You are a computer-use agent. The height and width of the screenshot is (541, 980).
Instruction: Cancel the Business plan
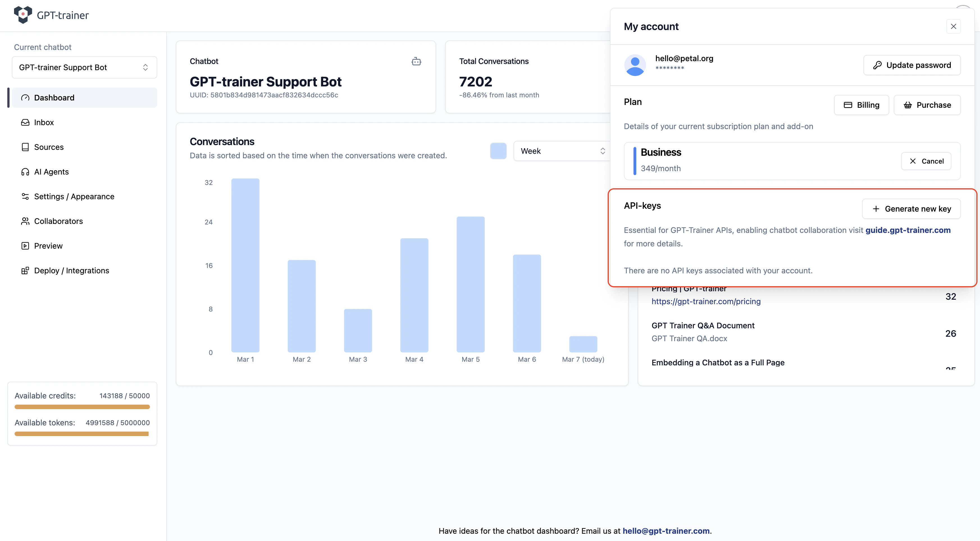click(926, 161)
